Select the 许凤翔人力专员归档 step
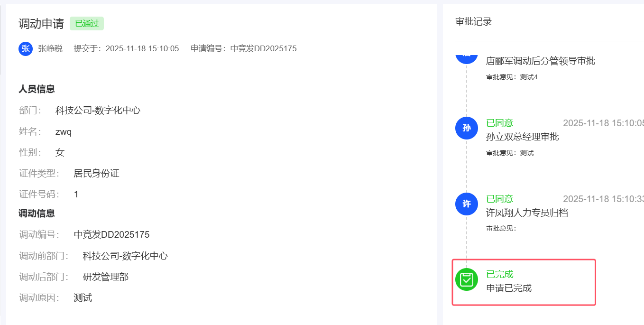The height and width of the screenshot is (325, 644). coord(527,213)
